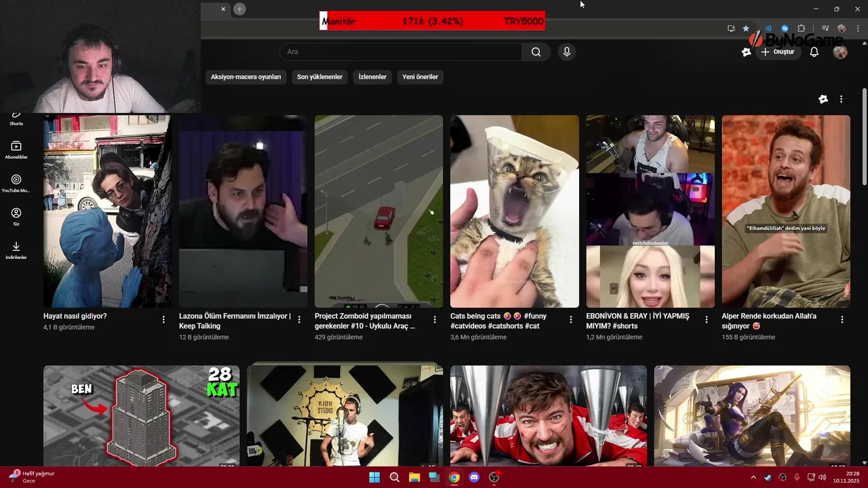
Task: Open the Windows Start menu
Action: pyautogui.click(x=374, y=477)
